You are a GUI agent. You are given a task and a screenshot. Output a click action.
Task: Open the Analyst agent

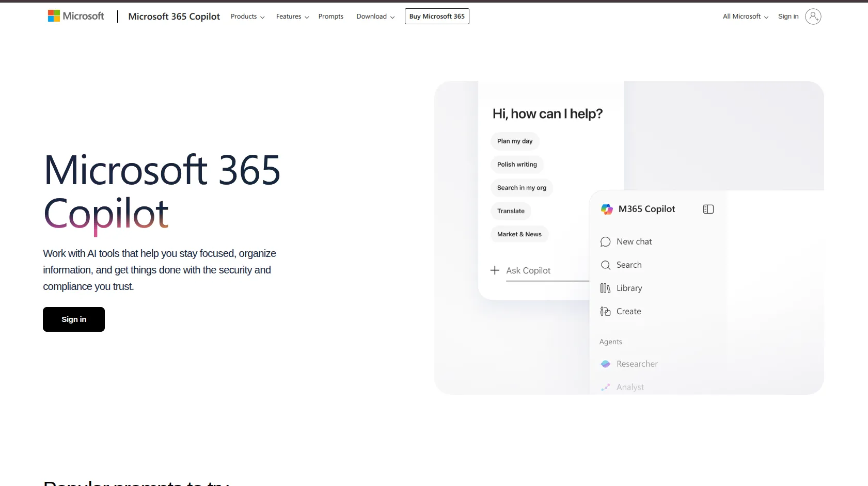point(630,387)
